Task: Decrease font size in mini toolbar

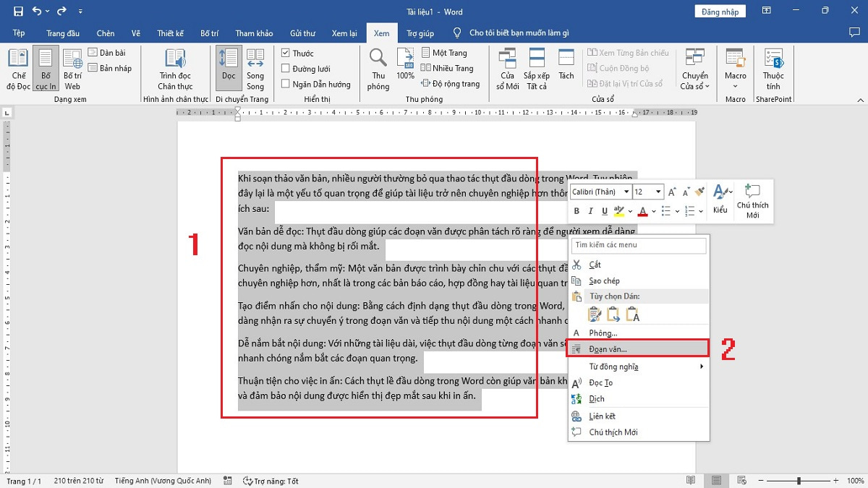Action: coord(685,192)
